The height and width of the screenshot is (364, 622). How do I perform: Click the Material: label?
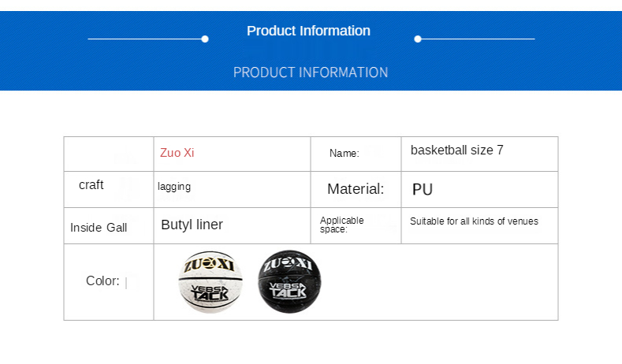(356, 189)
